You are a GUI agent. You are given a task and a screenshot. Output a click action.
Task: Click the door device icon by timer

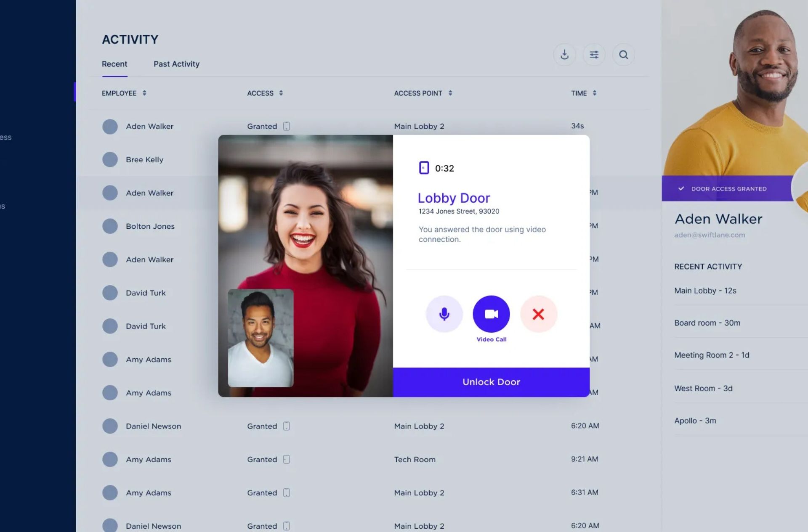424,168
